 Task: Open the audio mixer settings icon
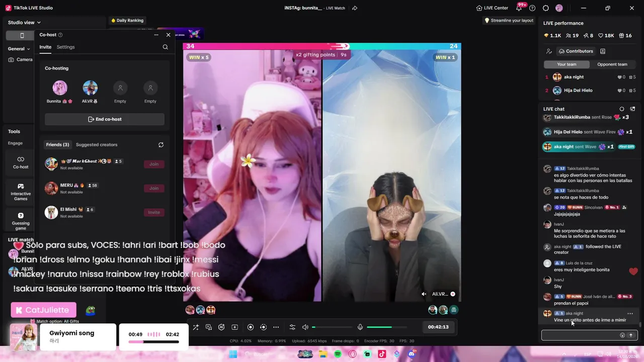point(292,327)
